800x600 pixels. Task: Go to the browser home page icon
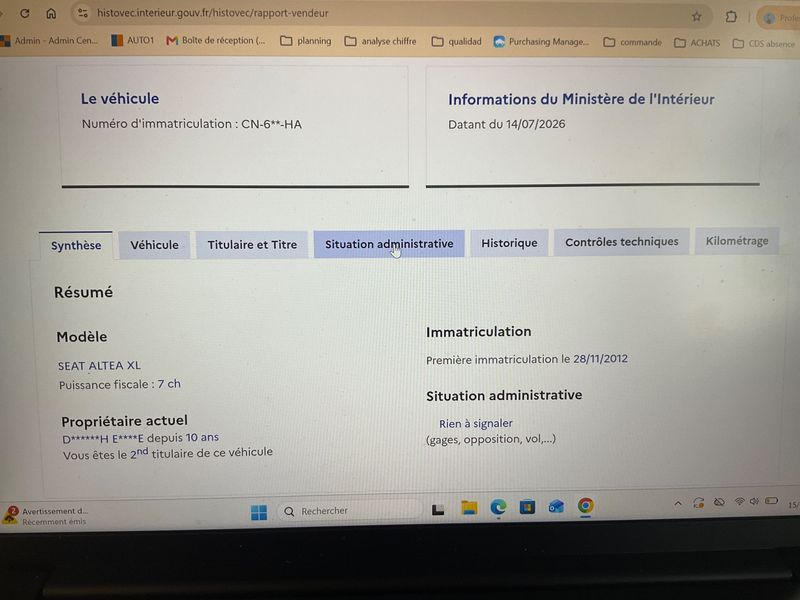51,13
